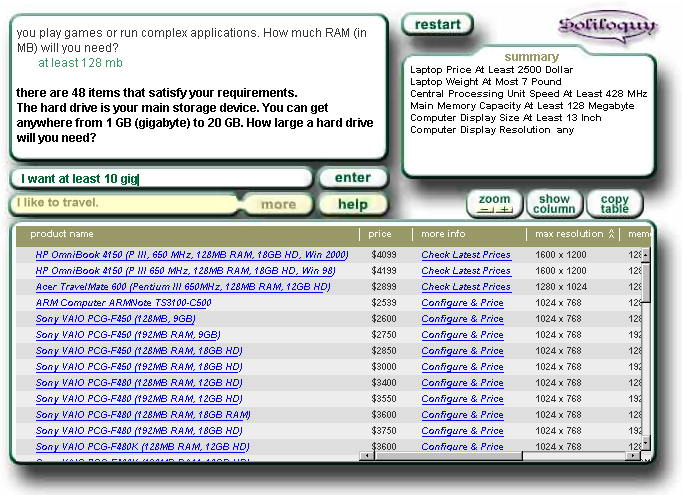Viewport: 682px width, 495px height.
Task: Open Sony VAIO PCG-F450 (192MB RAM, 9GB) link
Action: tap(128, 335)
